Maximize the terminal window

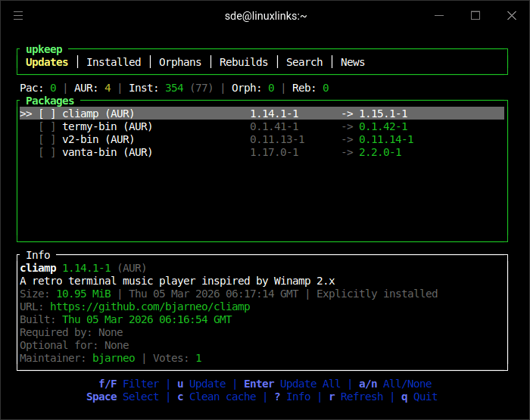coord(475,15)
